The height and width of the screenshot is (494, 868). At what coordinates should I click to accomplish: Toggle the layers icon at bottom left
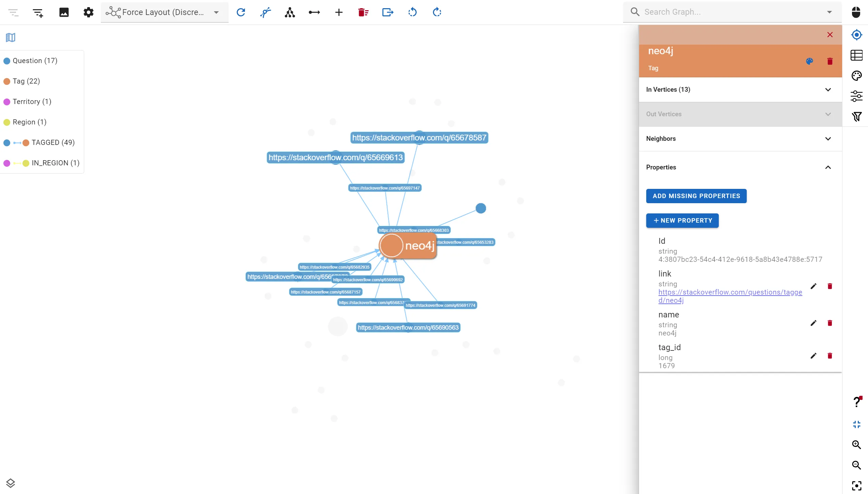(x=11, y=483)
